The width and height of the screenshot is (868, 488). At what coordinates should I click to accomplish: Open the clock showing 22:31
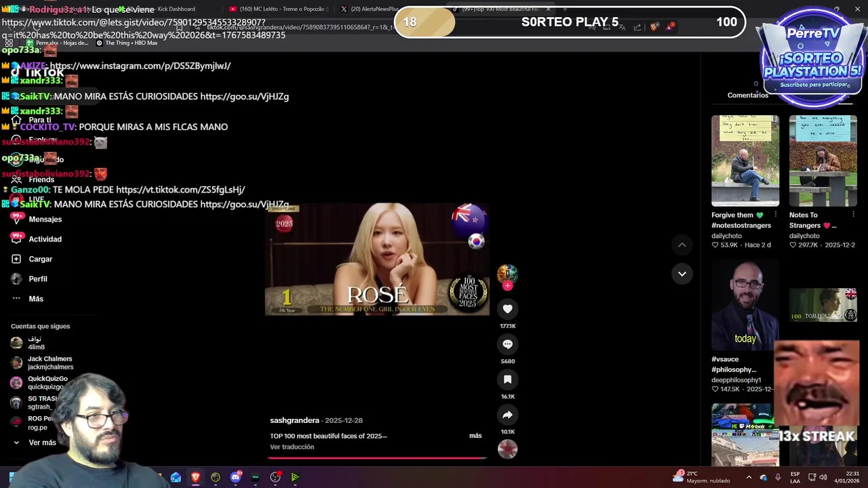point(847,477)
